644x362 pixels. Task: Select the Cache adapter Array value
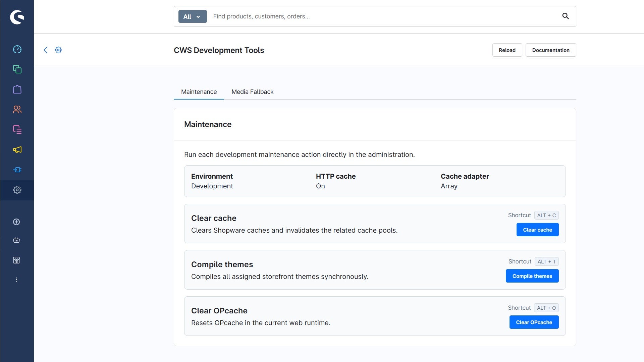pyautogui.click(x=449, y=186)
